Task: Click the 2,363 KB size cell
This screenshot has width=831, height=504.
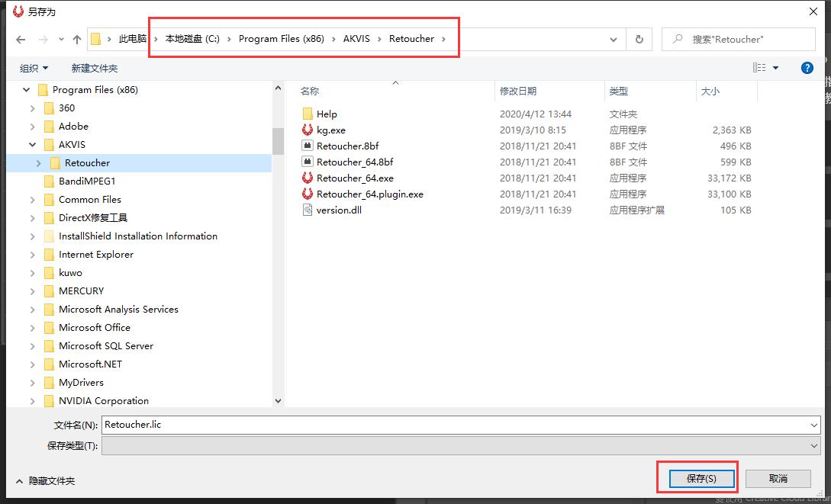Action: [x=731, y=130]
